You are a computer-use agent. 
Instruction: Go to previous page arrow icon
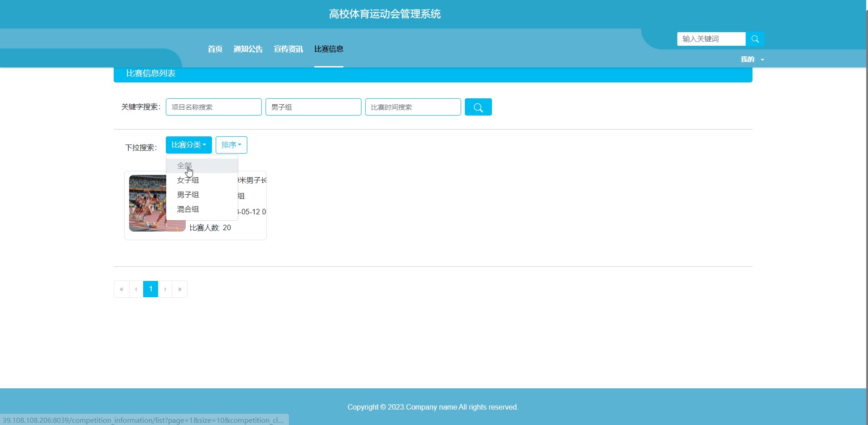coord(136,289)
